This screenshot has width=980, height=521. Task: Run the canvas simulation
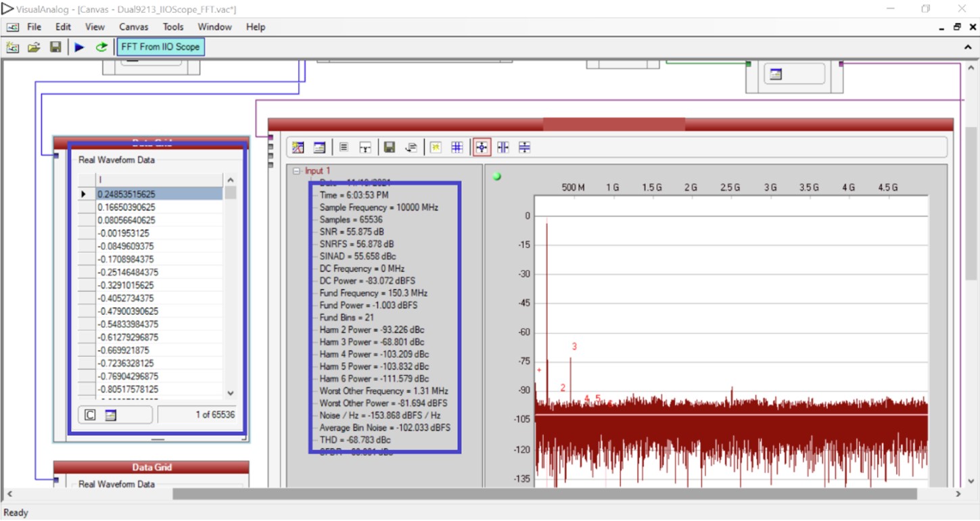click(x=80, y=47)
